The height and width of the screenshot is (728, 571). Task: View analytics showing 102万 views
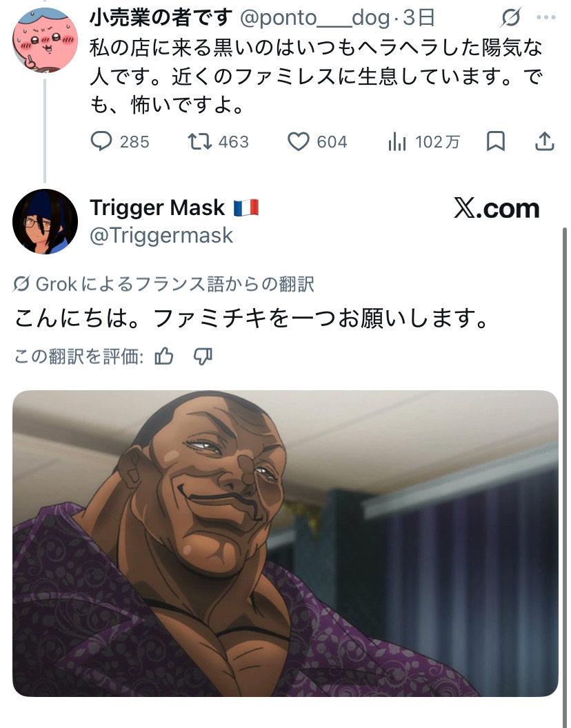click(397, 141)
